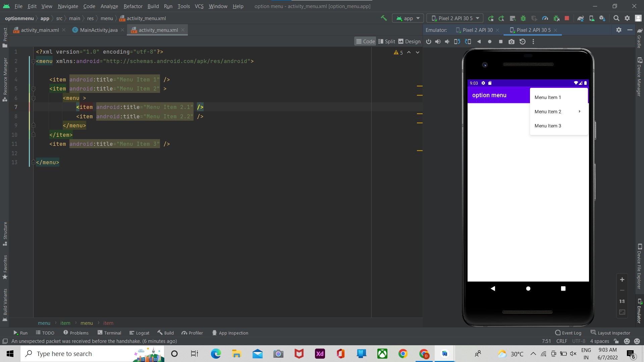This screenshot has width=644, height=362.
Task: Click the emulator Volume Down icon
Action: click(447, 42)
